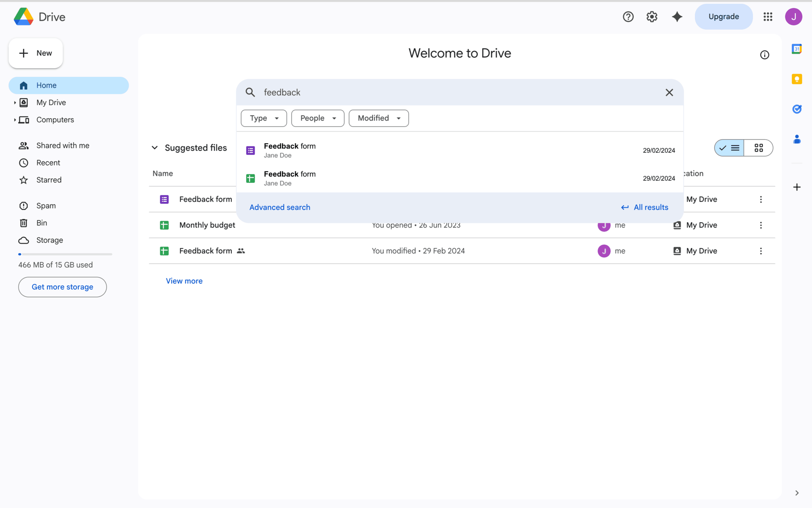Open the Modified filter dropdown
The height and width of the screenshot is (508, 812).
click(x=379, y=118)
